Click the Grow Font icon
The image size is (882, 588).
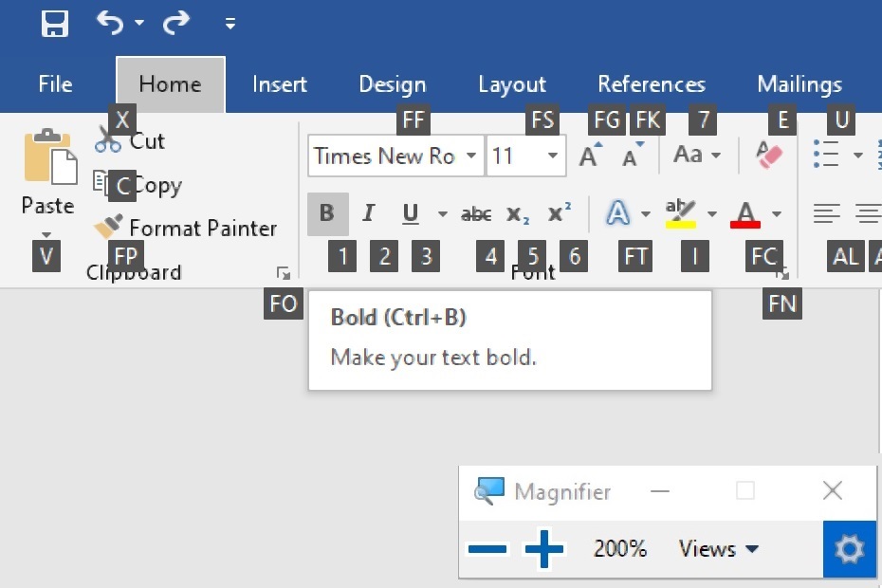588,155
